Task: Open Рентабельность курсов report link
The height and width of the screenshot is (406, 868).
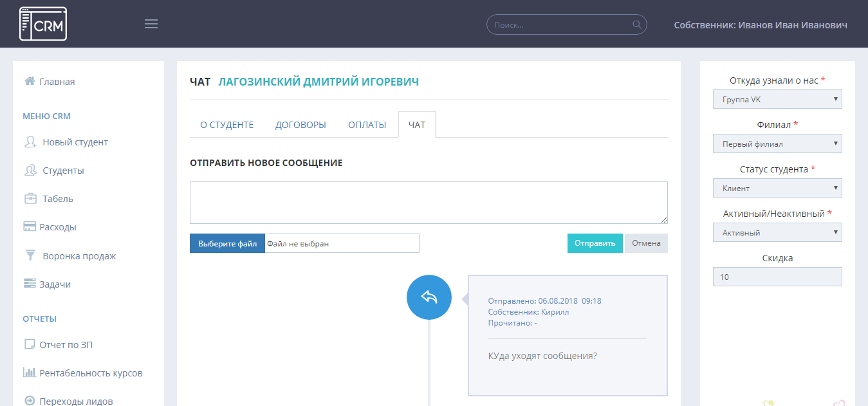Action: [x=91, y=373]
